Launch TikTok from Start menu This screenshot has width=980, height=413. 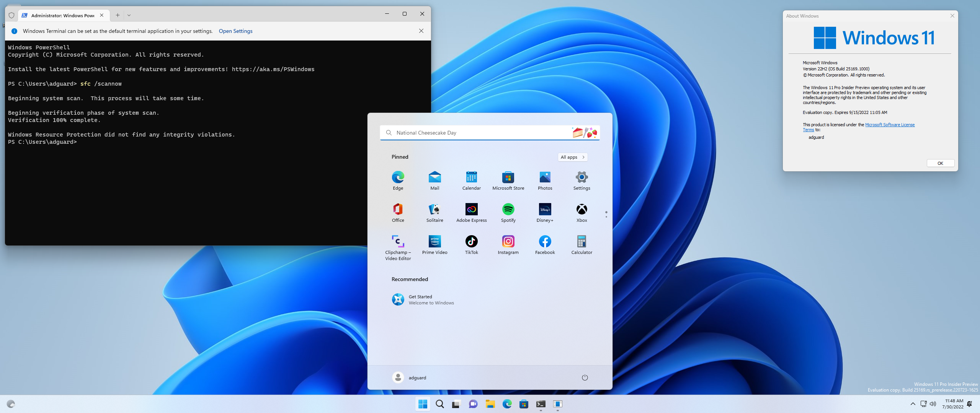pyautogui.click(x=471, y=245)
